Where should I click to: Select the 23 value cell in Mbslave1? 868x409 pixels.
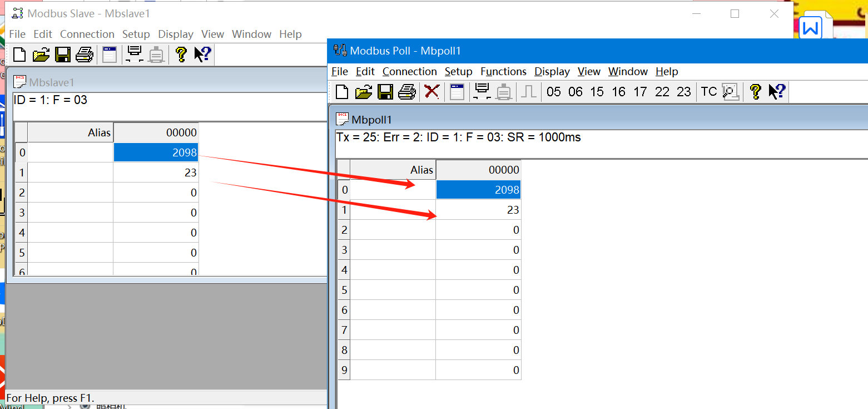156,173
